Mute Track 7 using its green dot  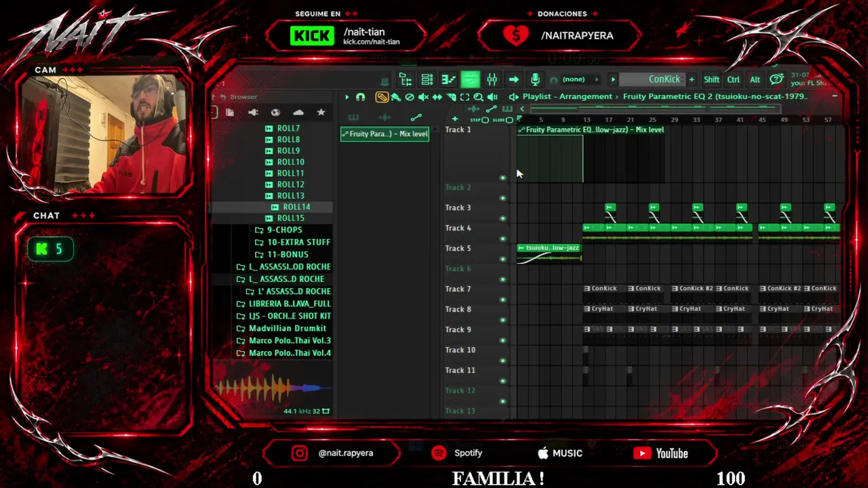tap(502, 300)
